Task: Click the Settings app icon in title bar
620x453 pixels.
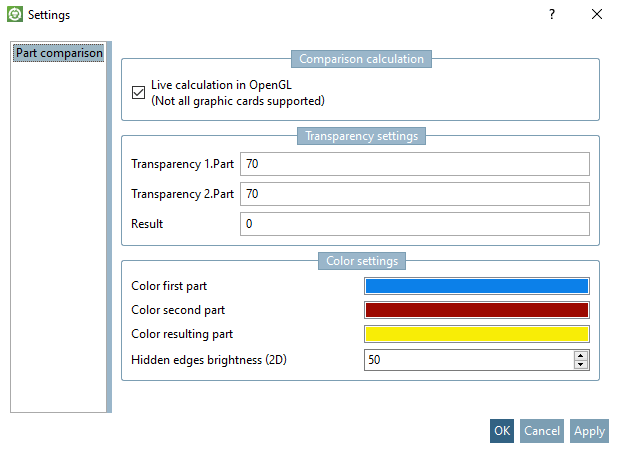Action: pyautogui.click(x=15, y=15)
